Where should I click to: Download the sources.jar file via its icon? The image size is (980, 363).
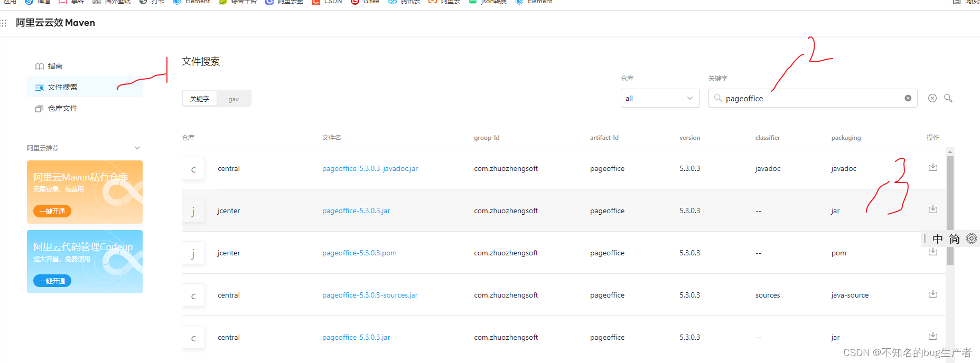(933, 294)
